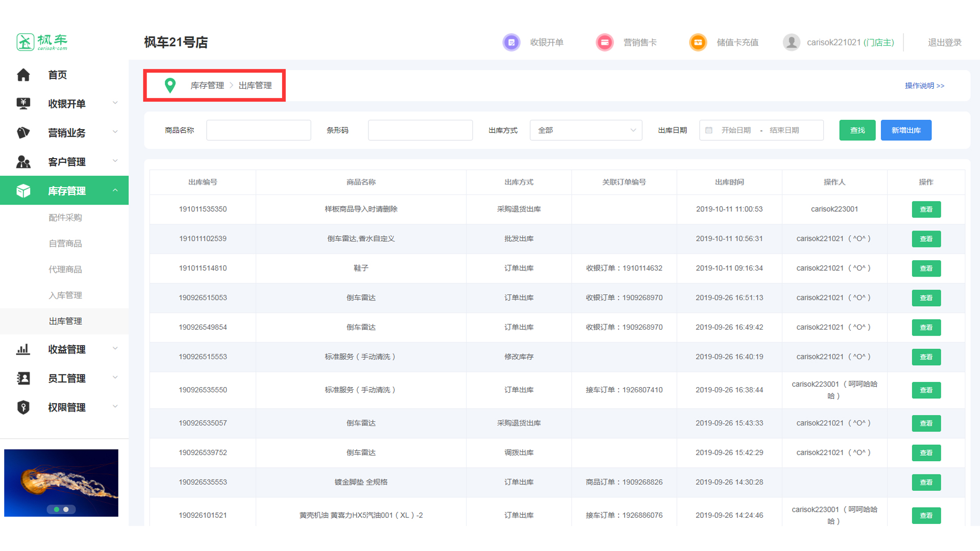The height and width of the screenshot is (551, 980).
Task: Click the 商品名称 text input field
Action: [259, 130]
